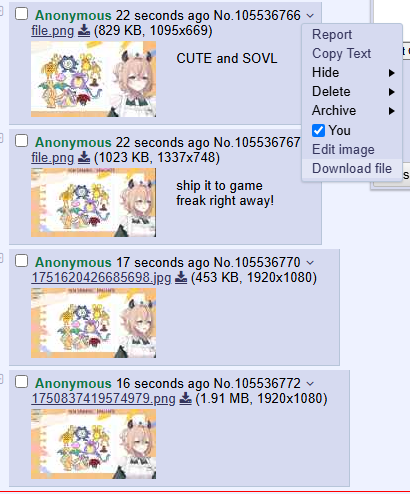The height and width of the screenshot is (494, 410).
Task: Tick the checkbox for post No.105536767
Action: tap(21, 141)
